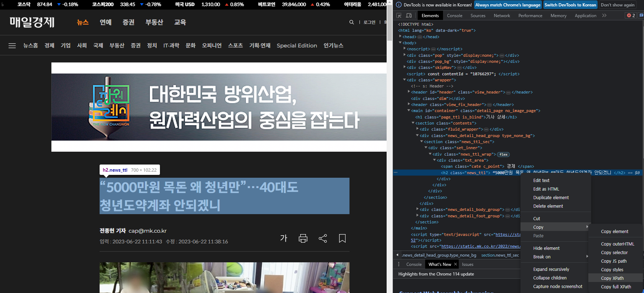Expand the header id header node
The height and width of the screenshot is (293, 644).
[409, 92]
